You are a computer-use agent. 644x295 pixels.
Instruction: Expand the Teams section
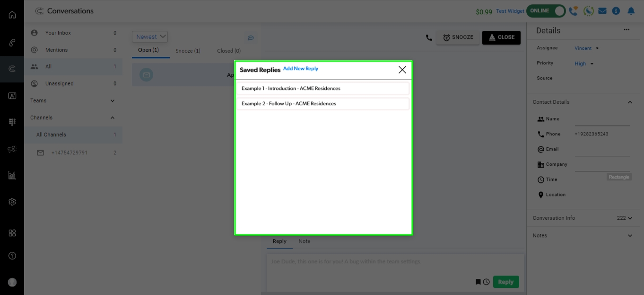112,101
